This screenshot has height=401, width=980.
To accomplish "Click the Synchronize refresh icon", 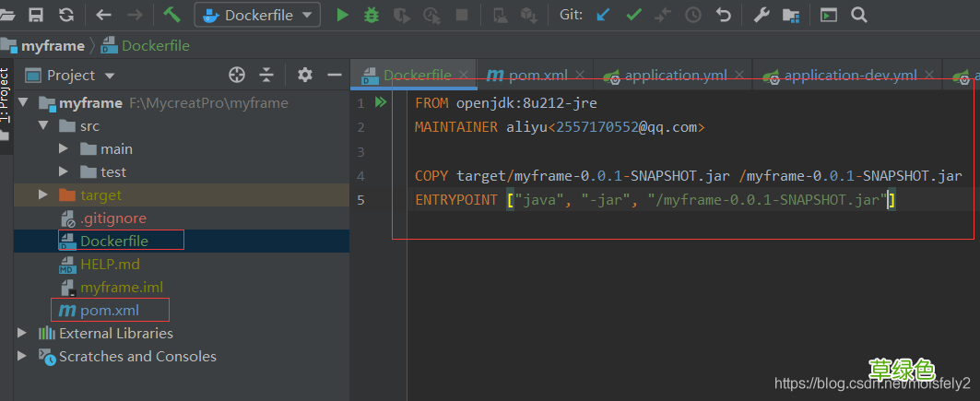I will (65, 15).
